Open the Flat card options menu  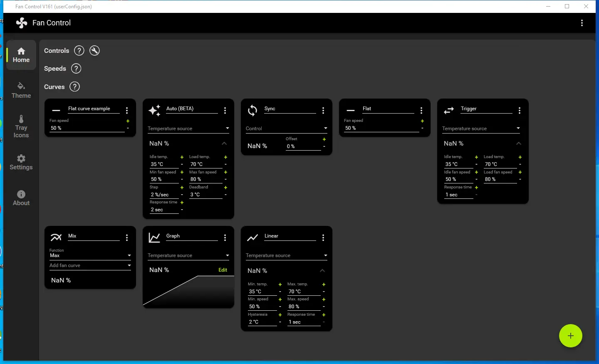[421, 110]
